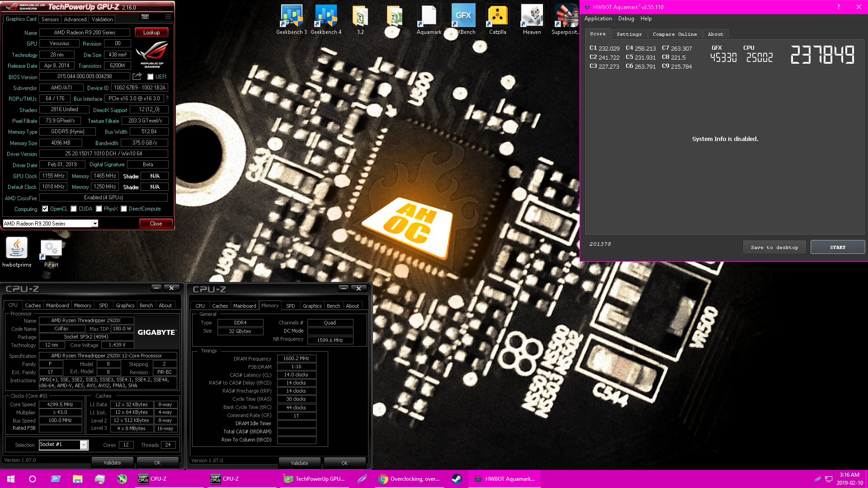Open the Help menu in Aquamark
Image resolution: width=868 pixels, height=488 pixels.
(x=646, y=19)
